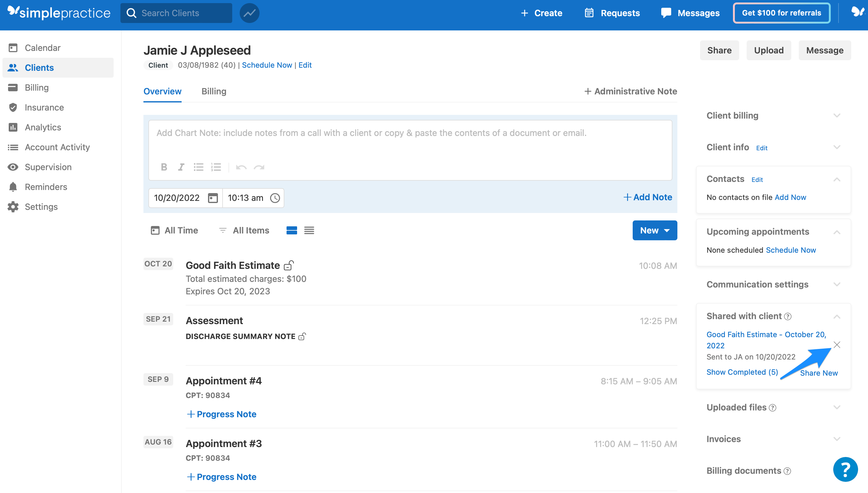Collapse the Shared with client section
The height and width of the screenshot is (493, 868).
click(837, 316)
